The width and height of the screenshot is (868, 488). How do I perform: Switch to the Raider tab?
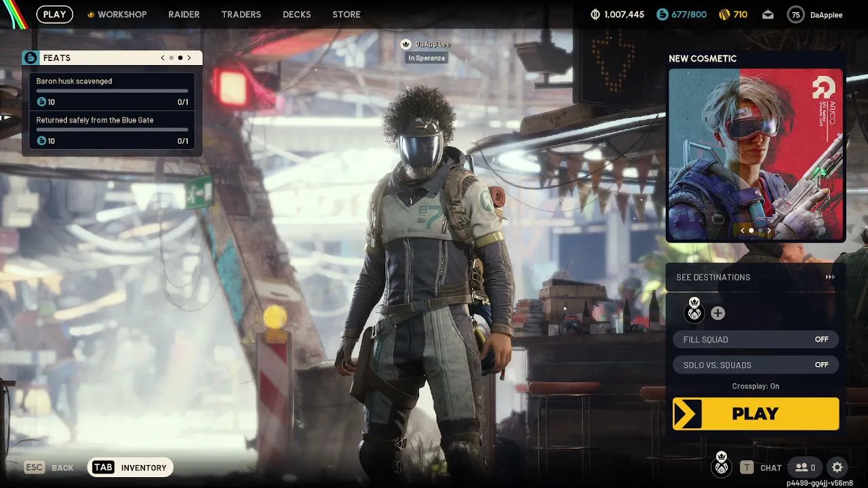[184, 14]
